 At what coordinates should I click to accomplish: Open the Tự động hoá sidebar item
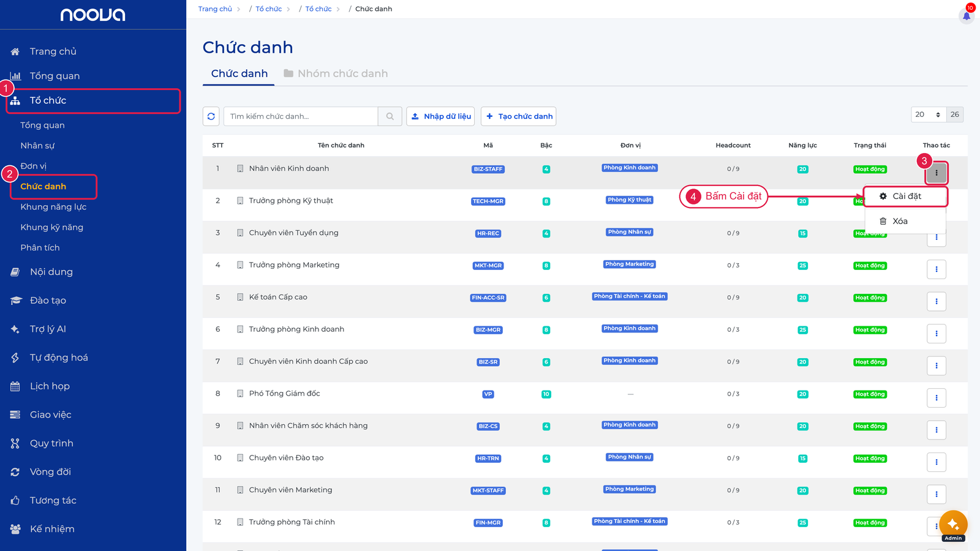(59, 358)
